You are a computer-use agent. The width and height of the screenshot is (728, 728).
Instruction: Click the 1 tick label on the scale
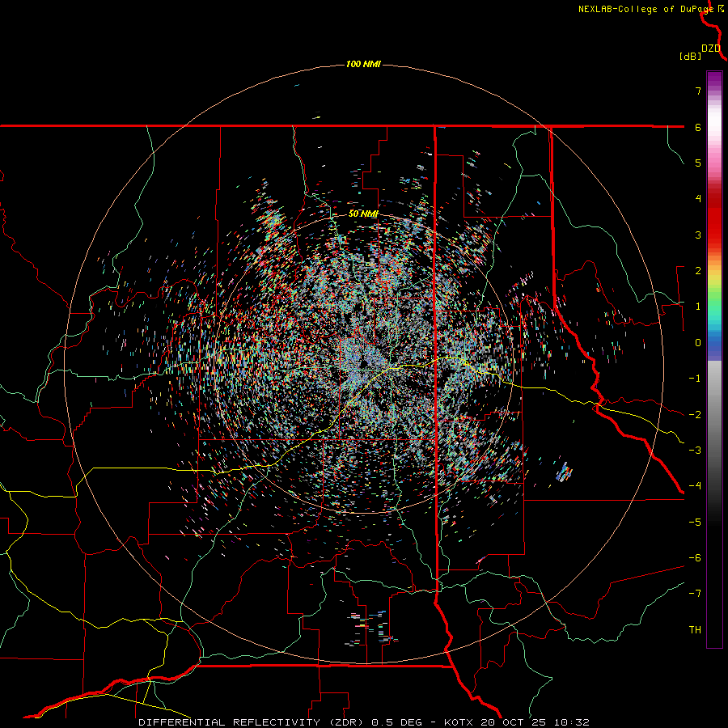[x=698, y=307]
